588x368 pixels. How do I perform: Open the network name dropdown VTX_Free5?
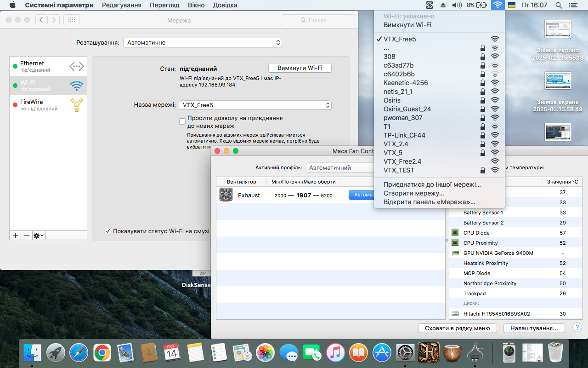(254, 105)
